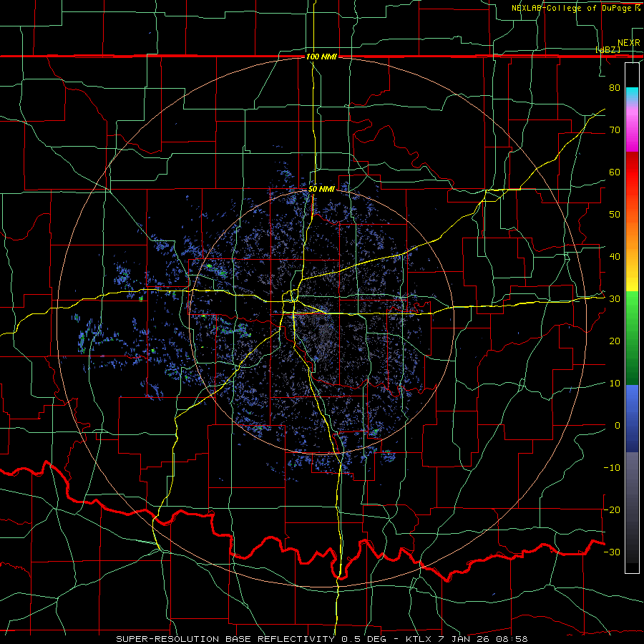The height and width of the screenshot is (644, 644).
Task: Click the NEXR label at top right
Action: pos(628,43)
